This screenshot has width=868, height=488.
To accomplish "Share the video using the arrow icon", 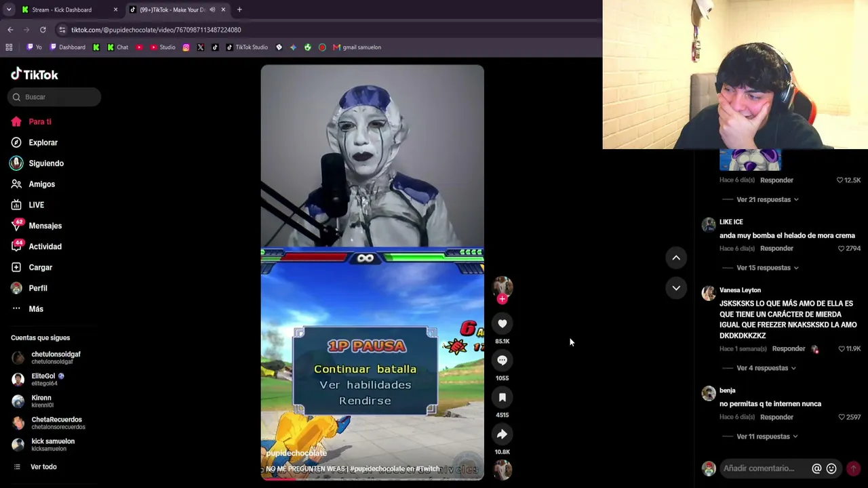I will (502, 434).
